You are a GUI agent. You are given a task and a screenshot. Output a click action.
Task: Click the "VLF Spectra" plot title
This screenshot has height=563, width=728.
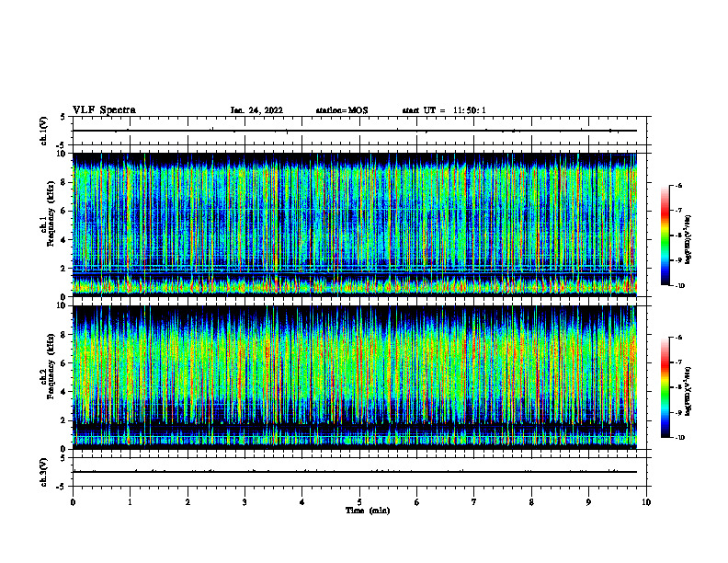[x=104, y=110]
